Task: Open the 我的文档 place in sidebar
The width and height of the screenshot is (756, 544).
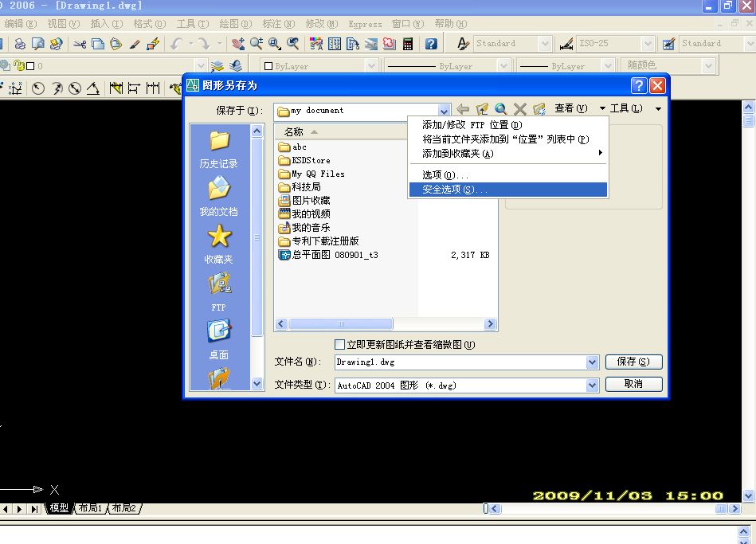Action: (219, 196)
